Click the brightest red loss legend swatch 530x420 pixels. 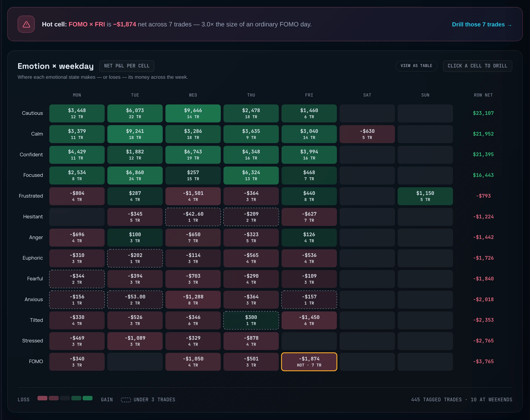pyautogui.click(x=42, y=398)
